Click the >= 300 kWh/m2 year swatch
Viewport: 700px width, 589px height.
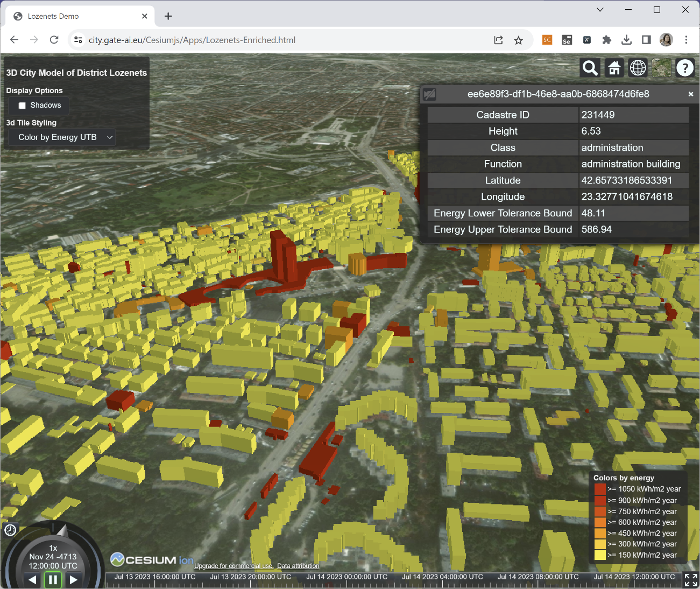coord(600,544)
